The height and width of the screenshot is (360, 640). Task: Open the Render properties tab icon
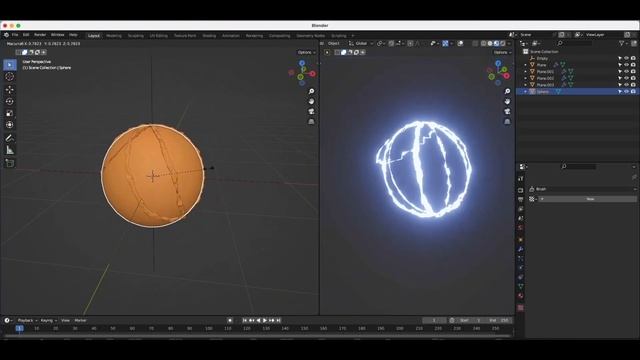(520, 190)
